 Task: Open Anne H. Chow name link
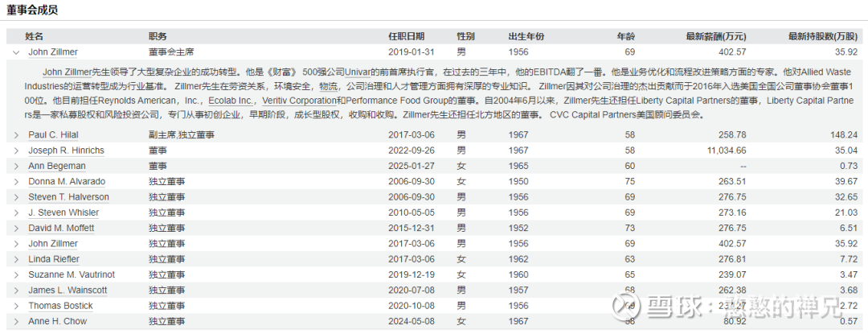tap(58, 320)
